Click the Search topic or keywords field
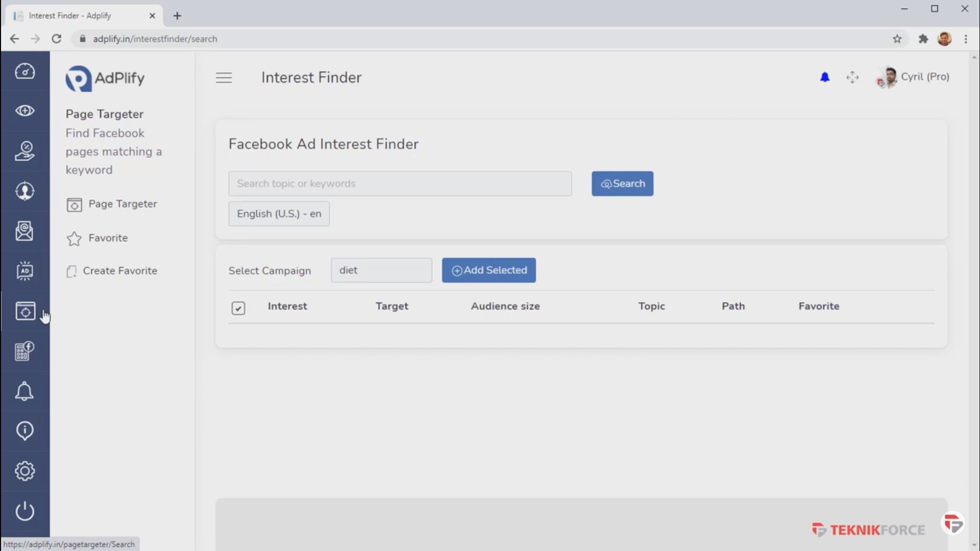Viewport: 980px width, 551px height. pyautogui.click(x=400, y=184)
